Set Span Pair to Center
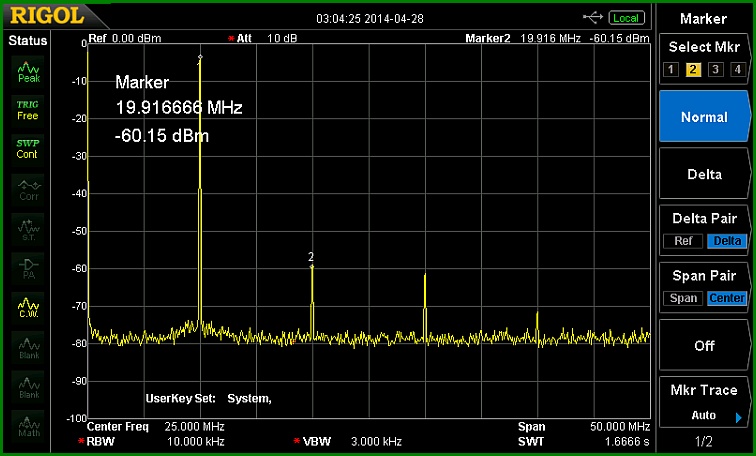This screenshot has width=756, height=456. point(727,298)
